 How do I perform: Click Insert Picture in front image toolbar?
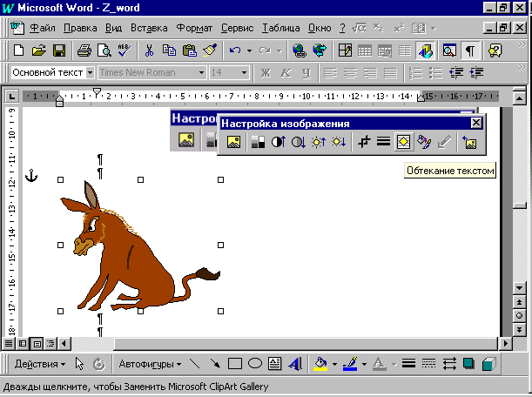click(x=233, y=142)
